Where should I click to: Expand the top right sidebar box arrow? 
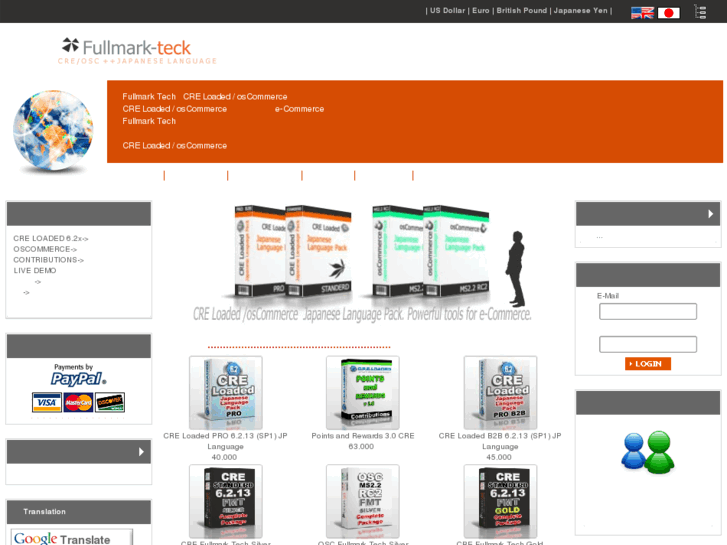pos(710,214)
